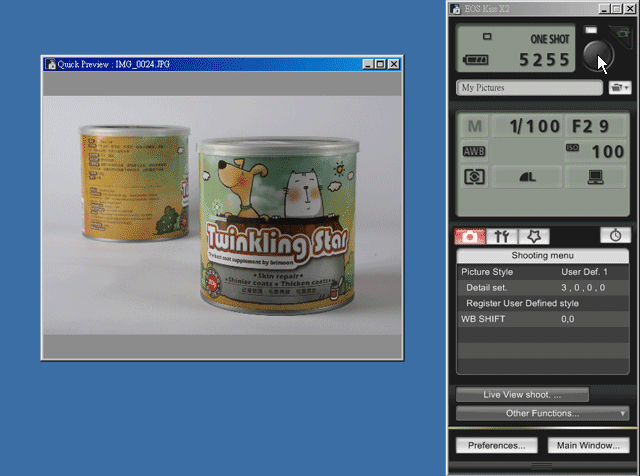Image resolution: width=640 pixels, height=476 pixels.
Task: Click the save-to-computer destination icon
Action: pos(596,177)
